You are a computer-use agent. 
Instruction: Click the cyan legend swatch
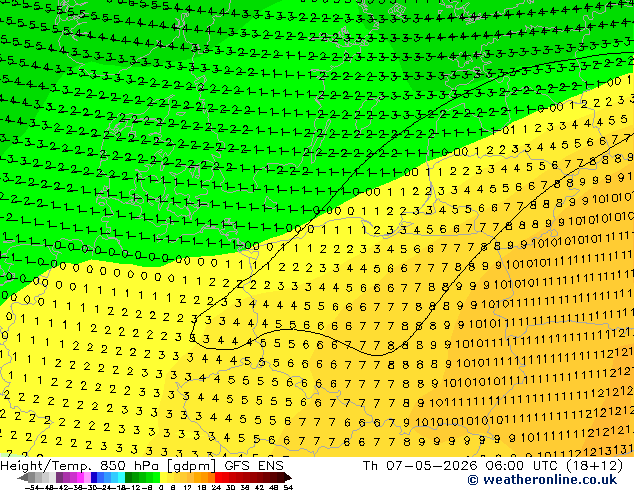(121, 478)
